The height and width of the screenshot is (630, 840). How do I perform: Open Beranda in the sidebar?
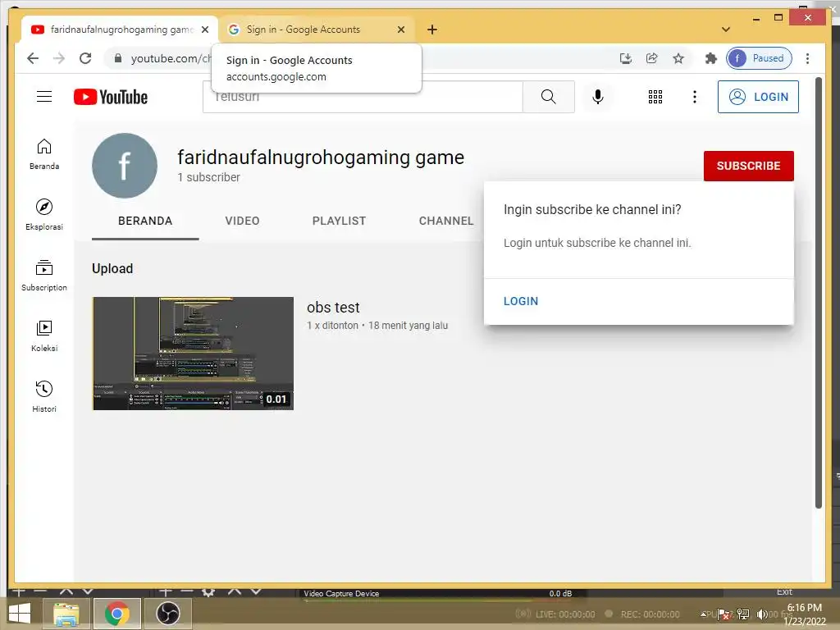44,154
